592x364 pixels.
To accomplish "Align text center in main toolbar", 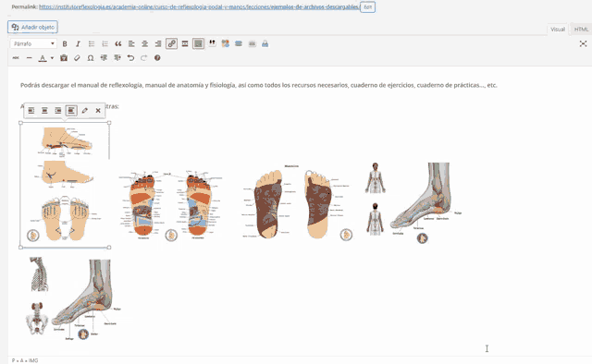I will pyautogui.click(x=144, y=43).
